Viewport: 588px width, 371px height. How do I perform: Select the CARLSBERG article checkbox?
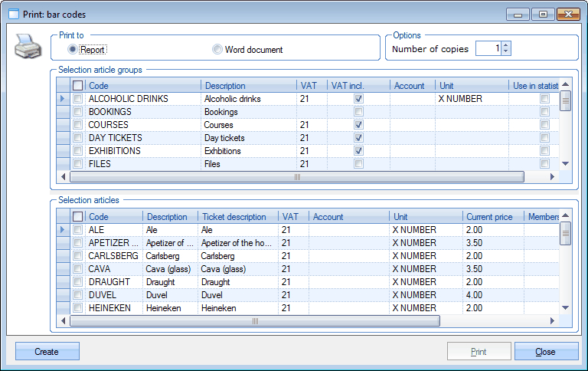pos(77,256)
